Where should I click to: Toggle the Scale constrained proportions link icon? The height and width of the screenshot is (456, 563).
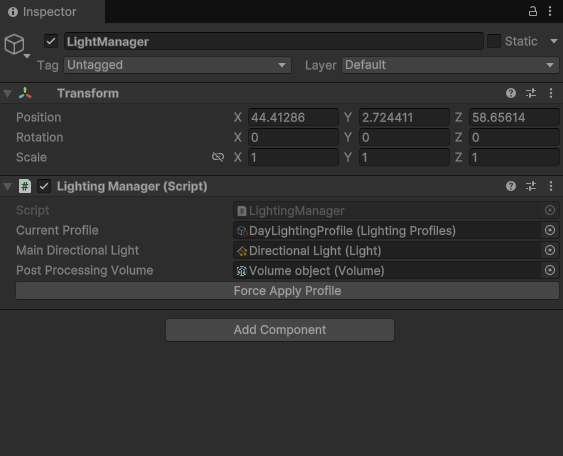click(x=218, y=157)
